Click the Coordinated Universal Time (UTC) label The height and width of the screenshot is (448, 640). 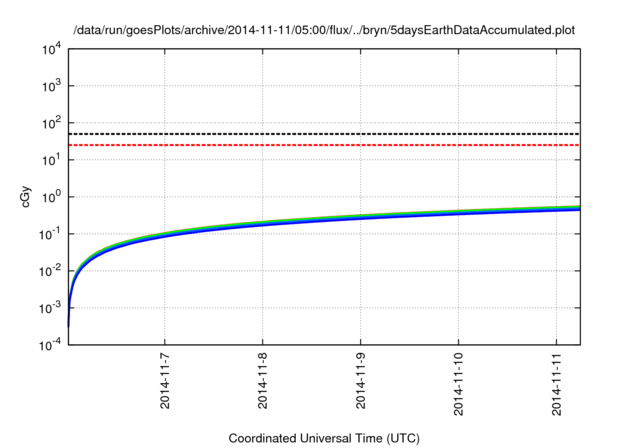point(324,438)
